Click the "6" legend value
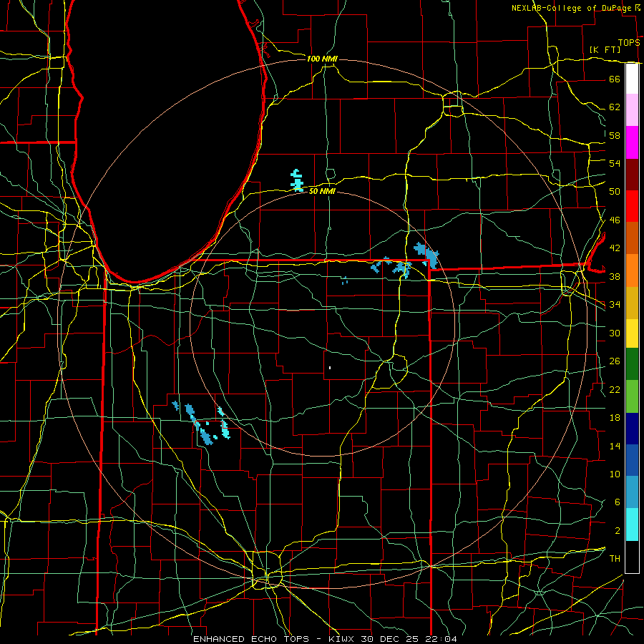The image size is (644, 644). coord(617,502)
